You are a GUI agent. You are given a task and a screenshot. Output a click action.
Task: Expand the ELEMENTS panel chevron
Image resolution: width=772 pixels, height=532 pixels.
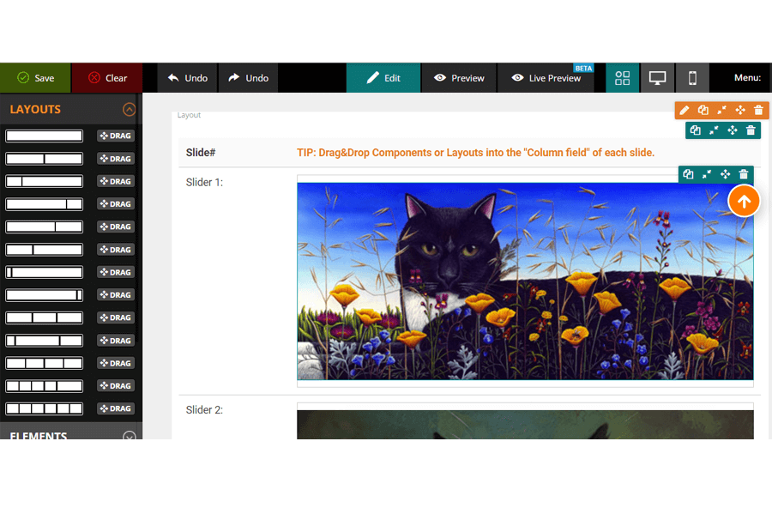129,436
